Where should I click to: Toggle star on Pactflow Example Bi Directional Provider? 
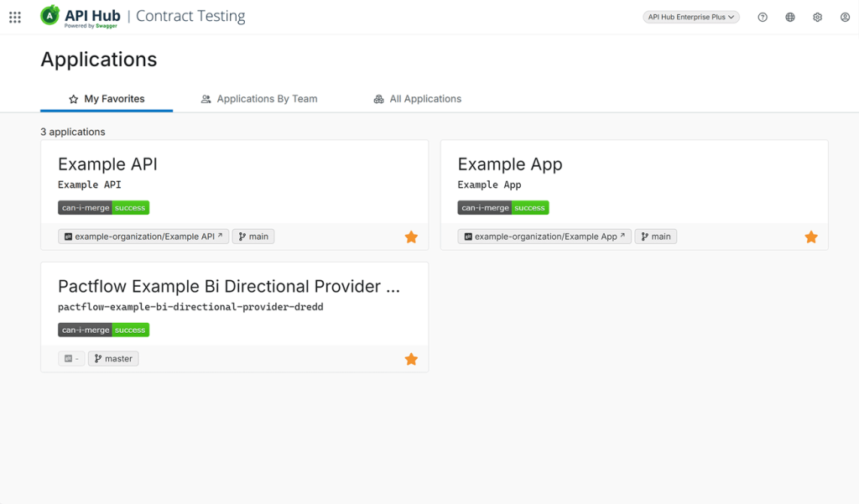[411, 360]
